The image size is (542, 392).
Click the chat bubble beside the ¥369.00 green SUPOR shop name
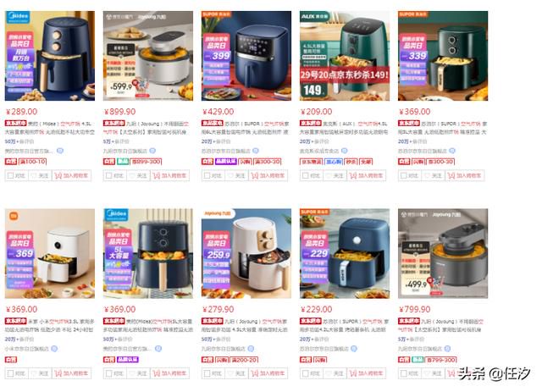click(452, 151)
